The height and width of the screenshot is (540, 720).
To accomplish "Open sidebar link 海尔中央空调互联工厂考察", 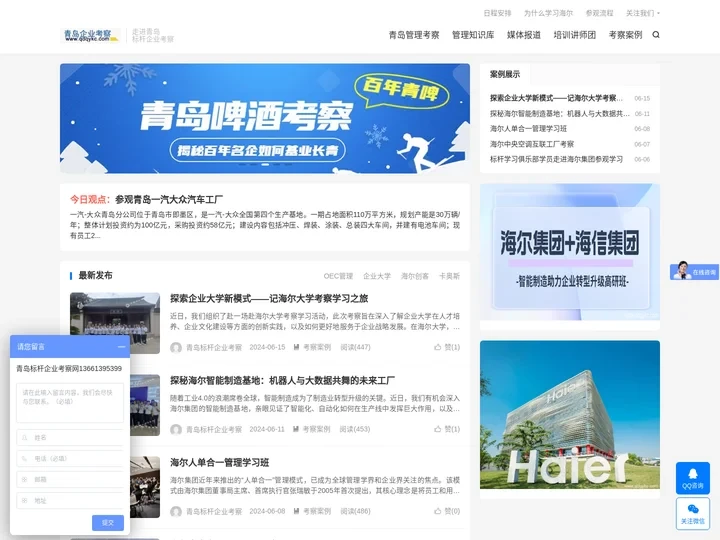I will 532,144.
